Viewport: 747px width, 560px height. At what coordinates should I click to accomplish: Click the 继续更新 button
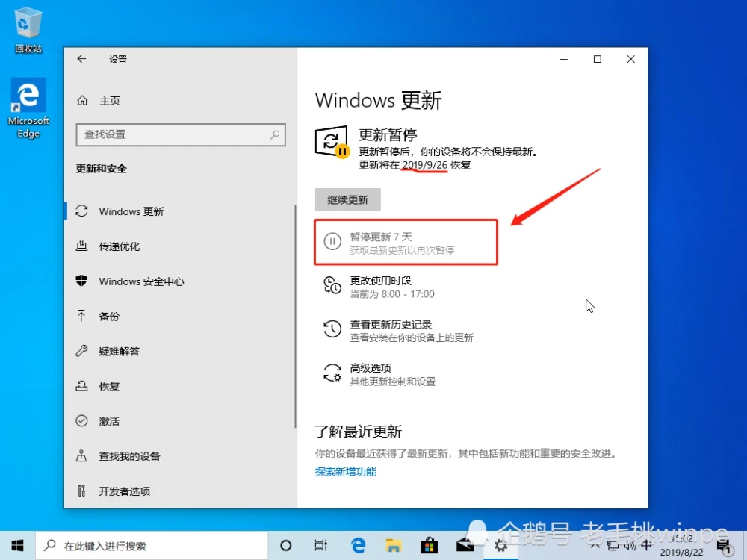tap(348, 199)
